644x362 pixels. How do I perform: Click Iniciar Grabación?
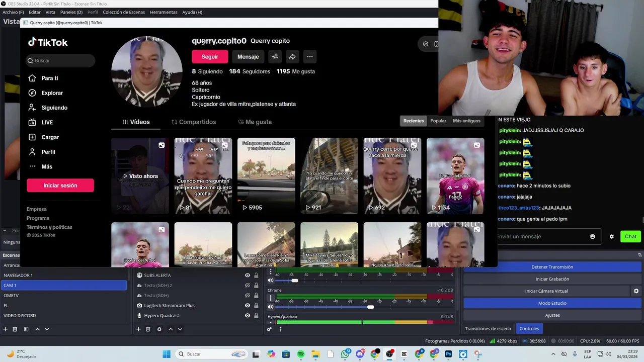coord(552,279)
